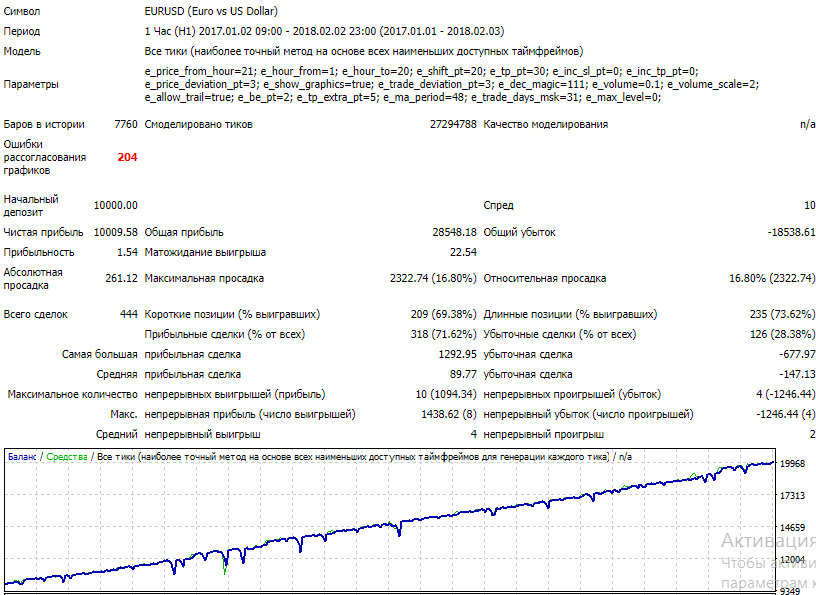Click the blue 'Баланс' legend label in chart
The width and height of the screenshot is (816, 595).
coord(22,457)
